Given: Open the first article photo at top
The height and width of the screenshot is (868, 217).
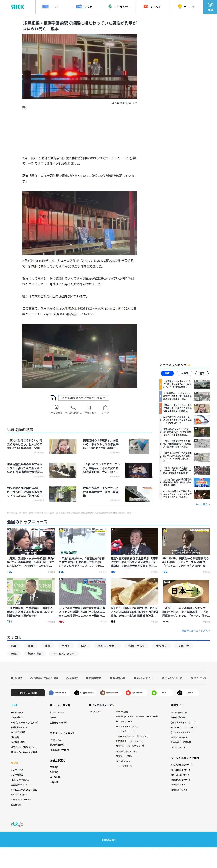Looking at the screenshot, I should point(80,66).
